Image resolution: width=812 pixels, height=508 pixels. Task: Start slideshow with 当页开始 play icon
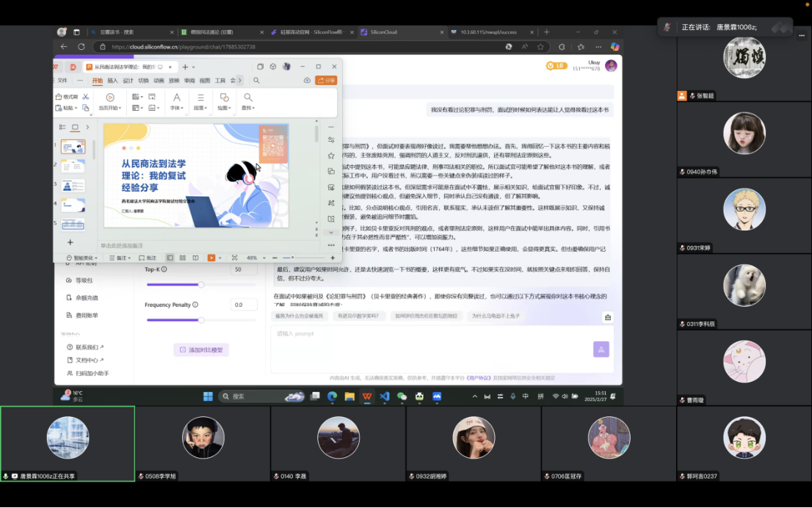[110, 97]
